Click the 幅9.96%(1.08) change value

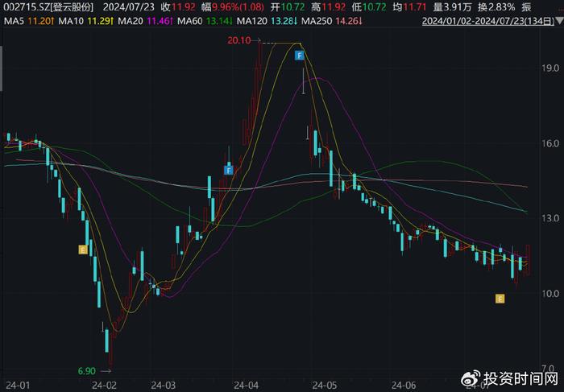(x=233, y=6)
